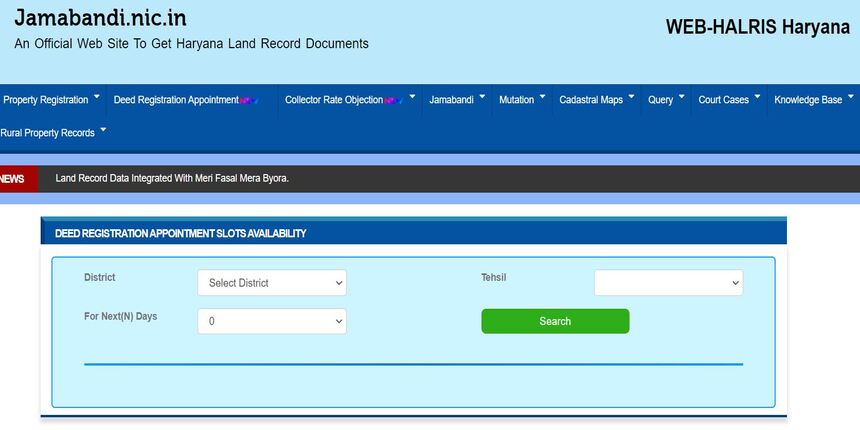Click the Jamabandi.nic.in site title
This screenshot has width=860, height=430.
coord(100,18)
